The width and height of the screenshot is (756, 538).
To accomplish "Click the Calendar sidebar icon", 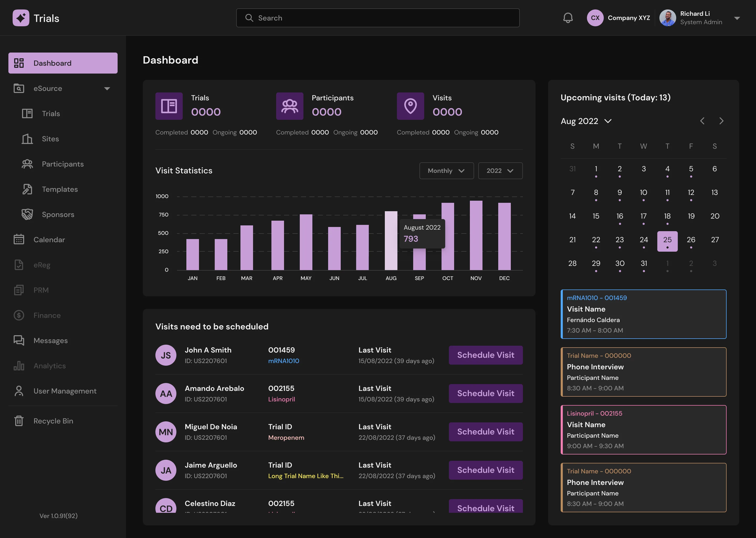I will click(x=19, y=240).
